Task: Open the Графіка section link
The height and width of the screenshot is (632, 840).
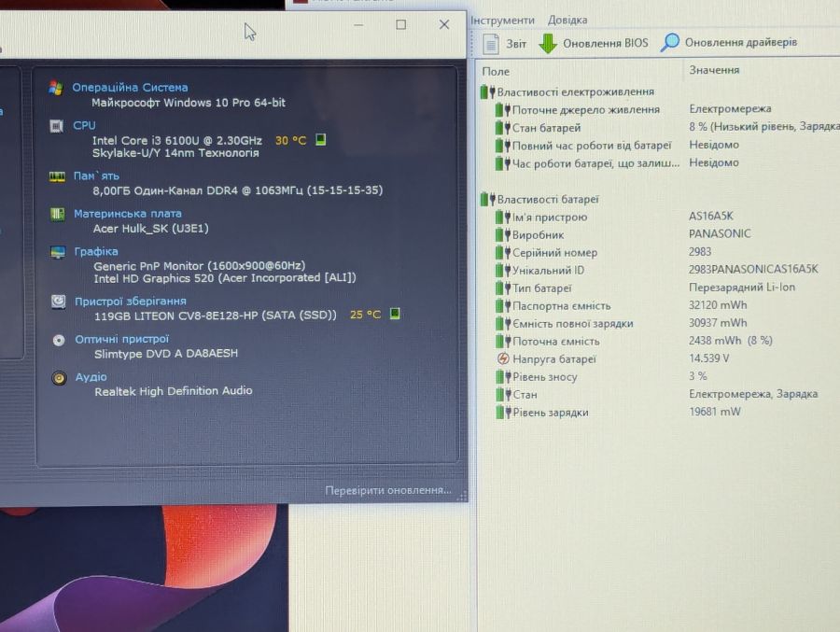Action: (x=96, y=251)
